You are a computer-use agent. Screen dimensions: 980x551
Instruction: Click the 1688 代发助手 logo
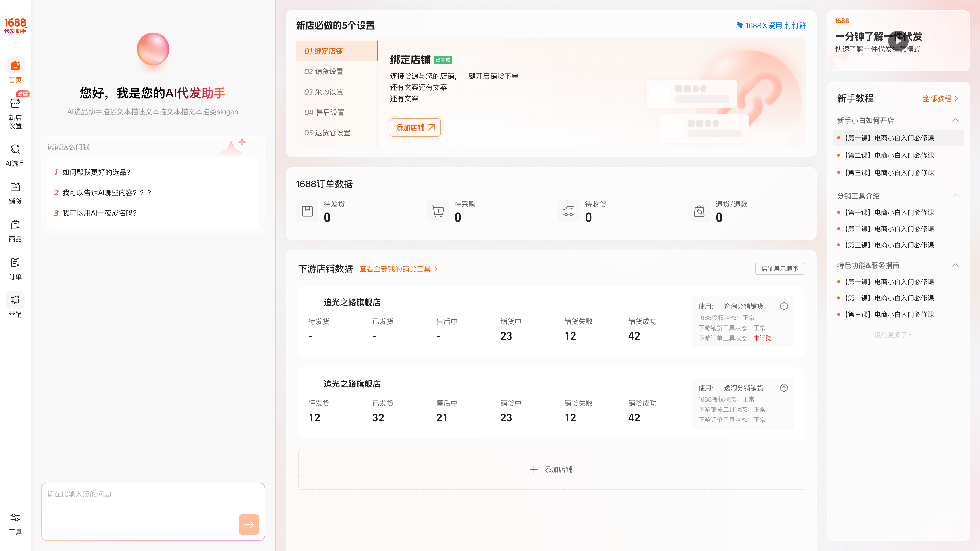tap(15, 26)
